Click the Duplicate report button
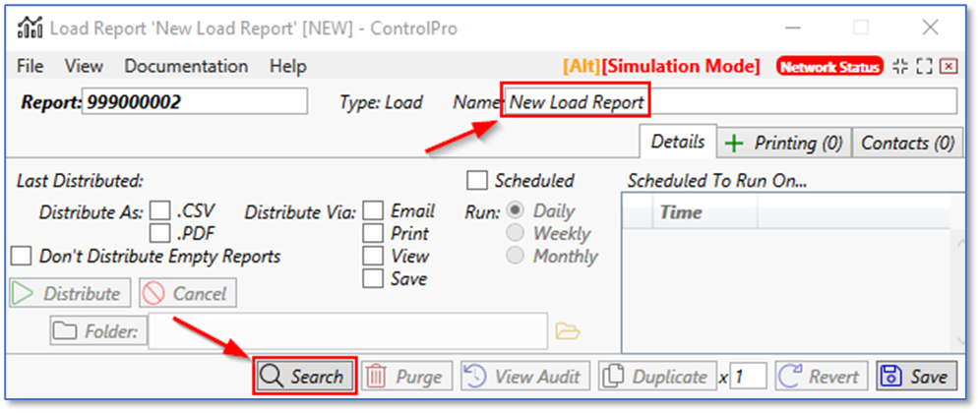Image resolution: width=980 pixels, height=413 pixels. [x=656, y=377]
